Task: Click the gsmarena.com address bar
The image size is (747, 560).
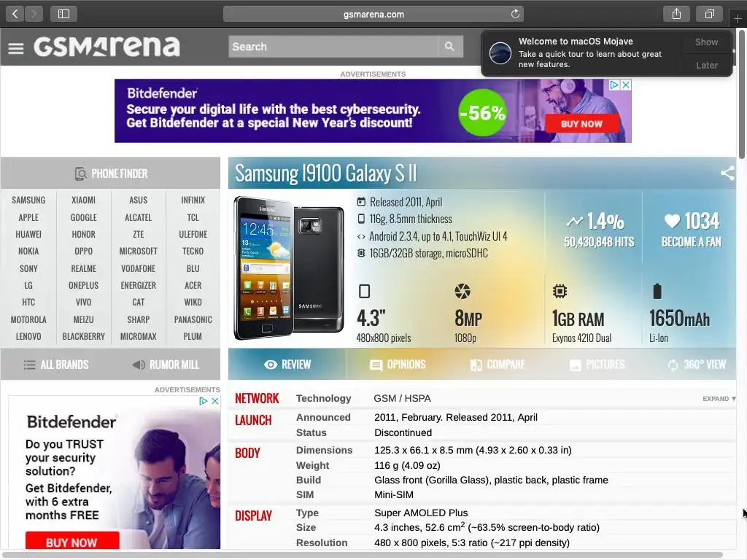Action: pyautogui.click(x=373, y=14)
